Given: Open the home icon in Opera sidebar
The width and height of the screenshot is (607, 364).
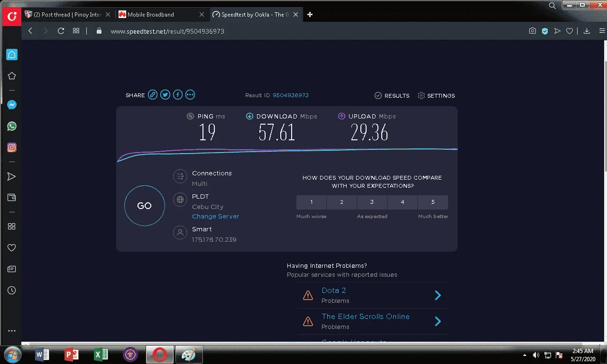Looking at the screenshot, I should tap(12, 55).
